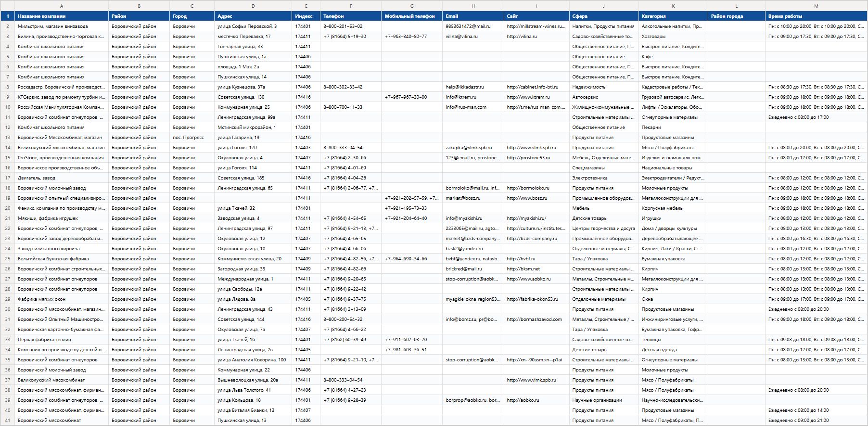Image resolution: width=868 pixels, height=434 pixels.
Task: Select the company 'Фабрика мягких окон'
Action: [x=62, y=299]
